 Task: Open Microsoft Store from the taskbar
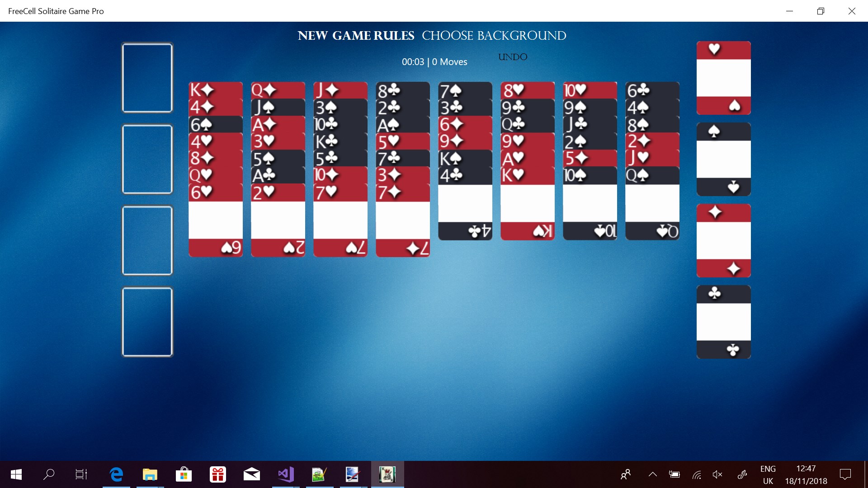(x=184, y=474)
